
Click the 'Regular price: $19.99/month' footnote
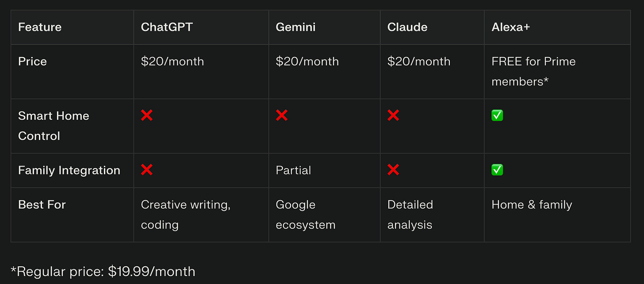[103, 271]
